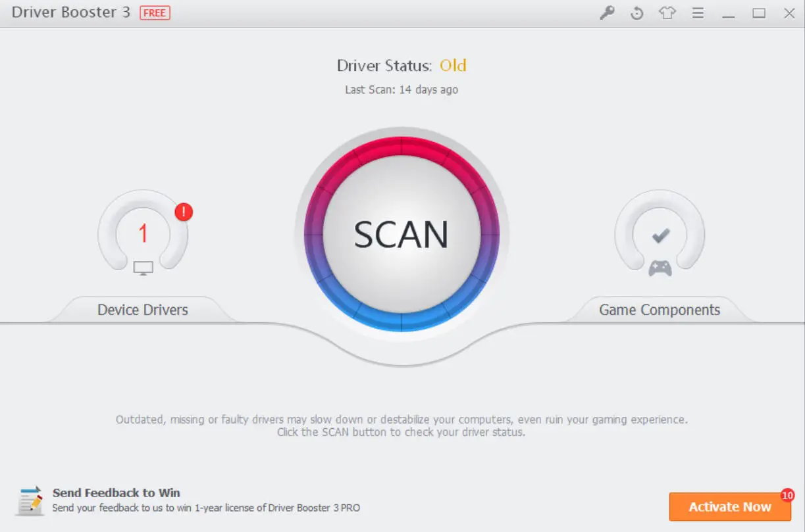Screen dimensions: 805x532
Task: Close the Driver Booster window
Action: [789, 13]
